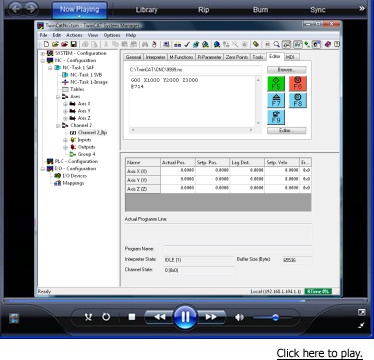Click the blue F7 load button
Viewport: 374px width, 360px height.
276,100
